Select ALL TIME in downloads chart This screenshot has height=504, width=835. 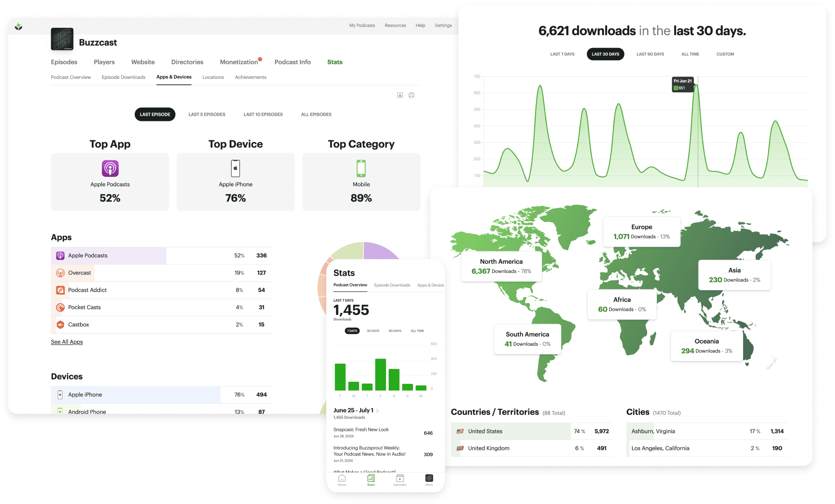pyautogui.click(x=690, y=54)
